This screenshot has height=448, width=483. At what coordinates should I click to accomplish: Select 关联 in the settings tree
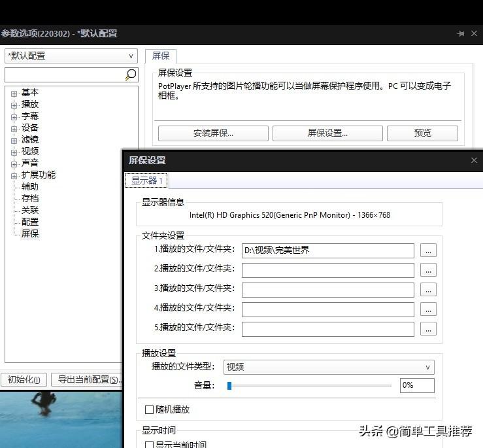(x=30, y=210)
